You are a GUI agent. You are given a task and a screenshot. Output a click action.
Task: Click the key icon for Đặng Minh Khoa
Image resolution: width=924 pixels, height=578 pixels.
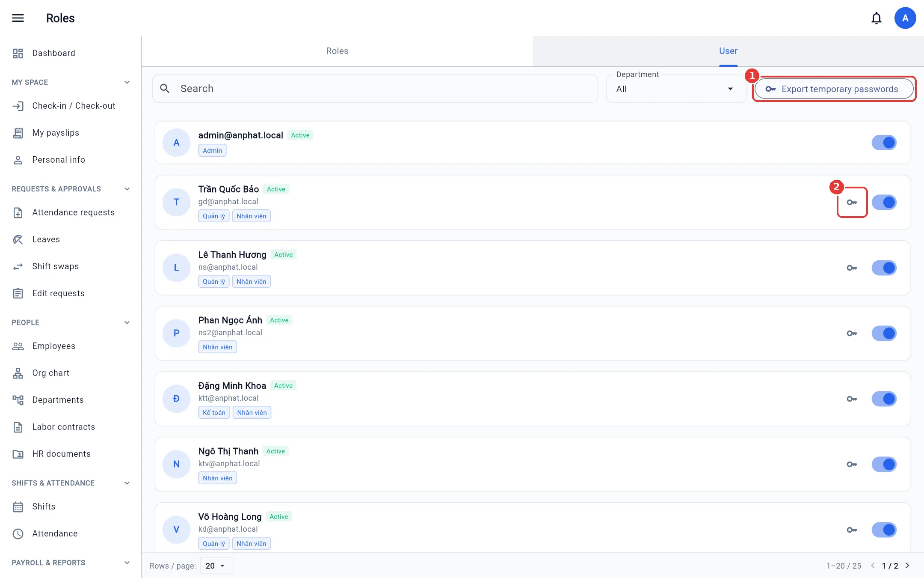pos(852,399)
